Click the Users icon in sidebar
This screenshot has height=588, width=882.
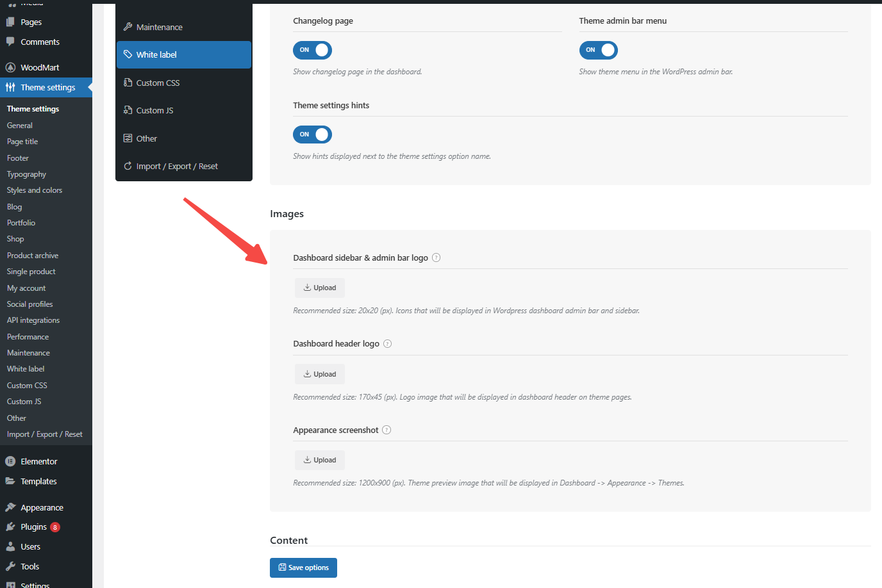[x=10, y=546]
